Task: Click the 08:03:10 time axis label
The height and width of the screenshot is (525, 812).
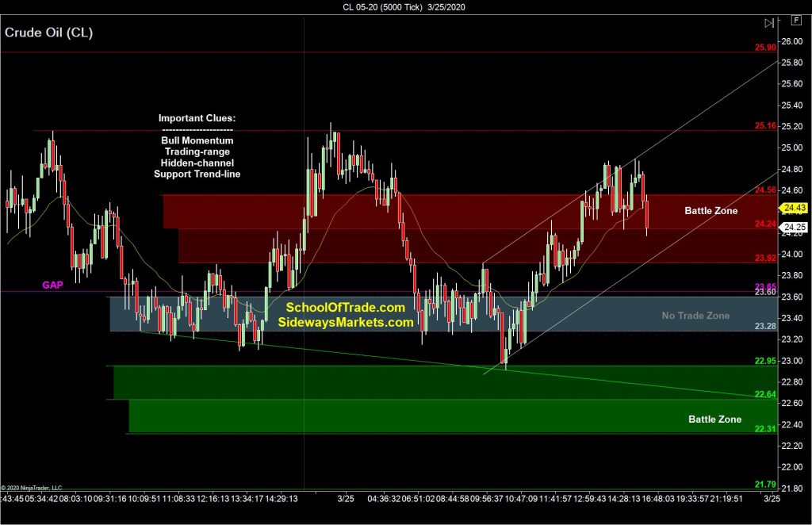Action: pyautogui.click(x=75, y=499)
